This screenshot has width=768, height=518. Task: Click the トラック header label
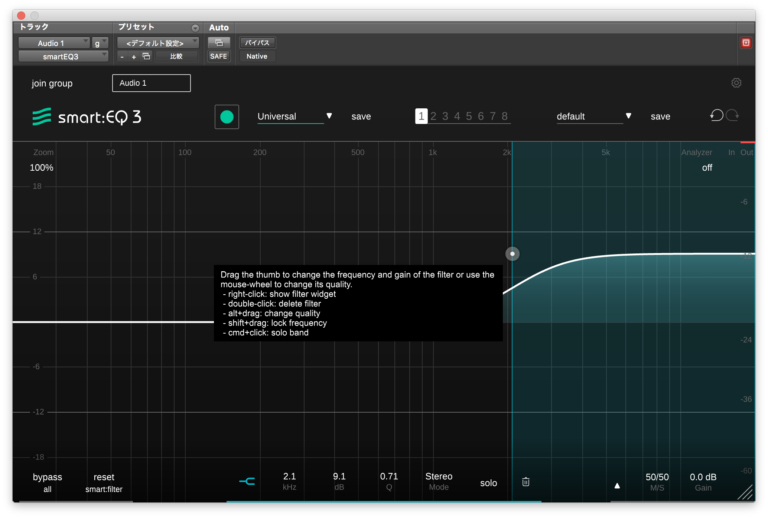click(x=34, y=27)
